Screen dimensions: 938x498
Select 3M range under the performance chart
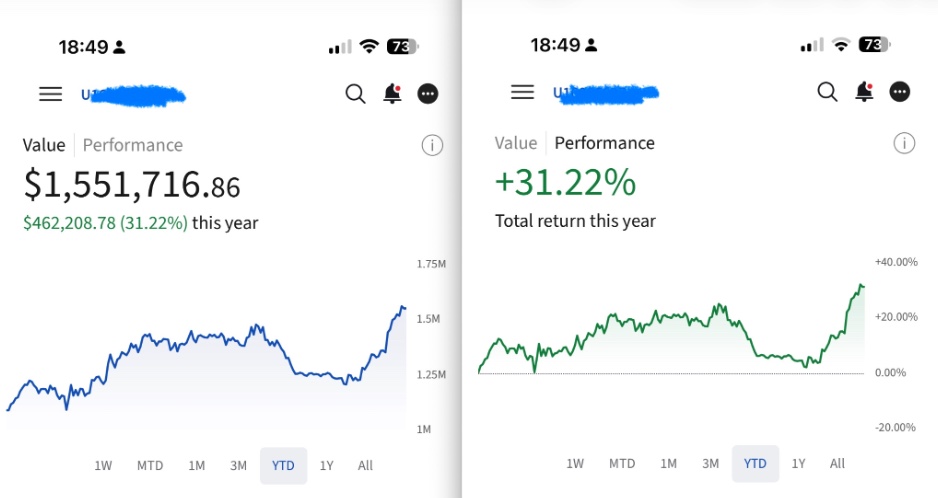pyautogui.click(x=711, y=463)
